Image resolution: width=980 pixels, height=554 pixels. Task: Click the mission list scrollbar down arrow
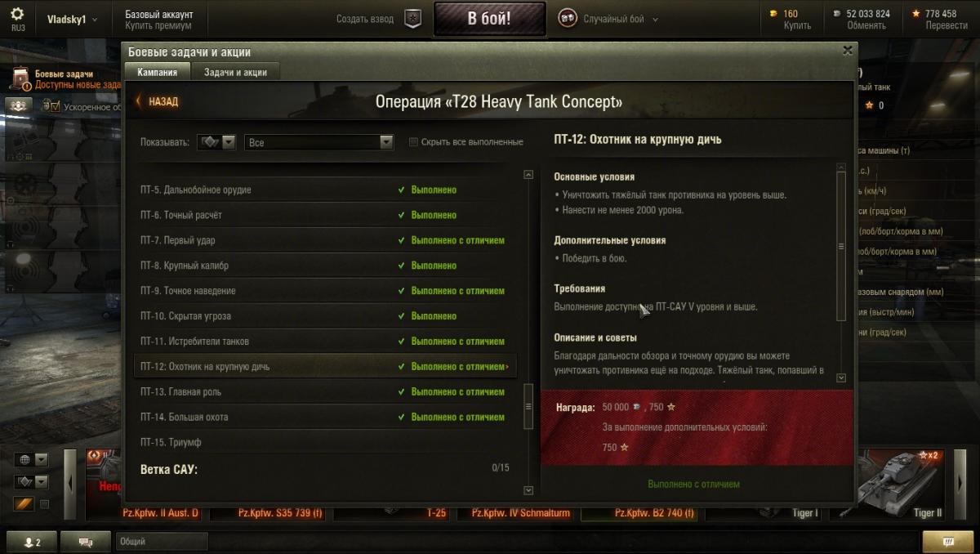(528, 490)
